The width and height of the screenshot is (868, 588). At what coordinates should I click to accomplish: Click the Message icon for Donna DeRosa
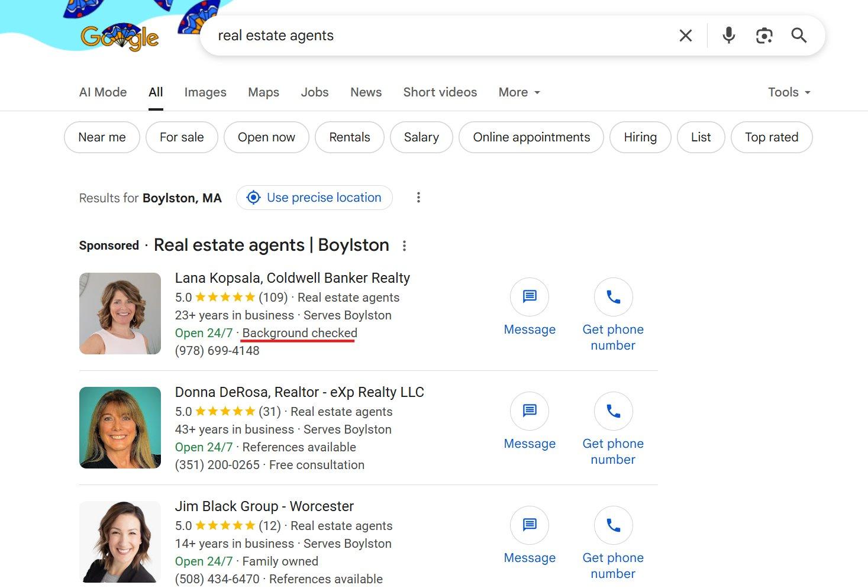click(530, 411)
